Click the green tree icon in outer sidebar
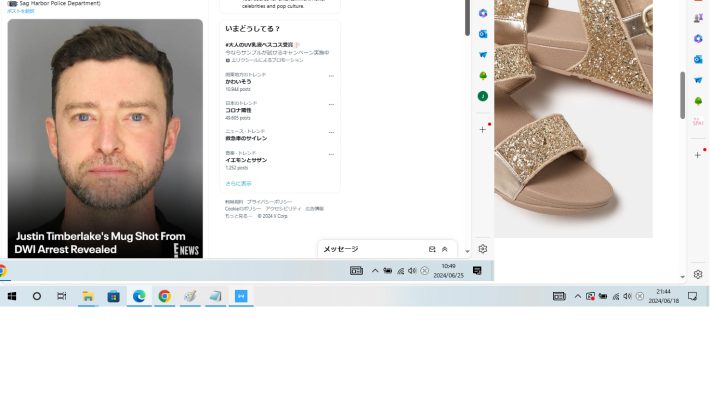 pos(698,101)
